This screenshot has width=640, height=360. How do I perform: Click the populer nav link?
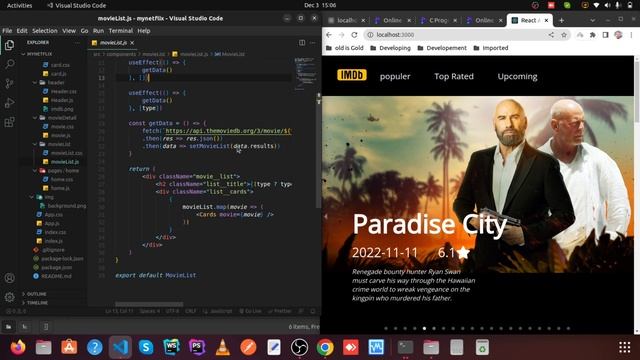[395, 76]
